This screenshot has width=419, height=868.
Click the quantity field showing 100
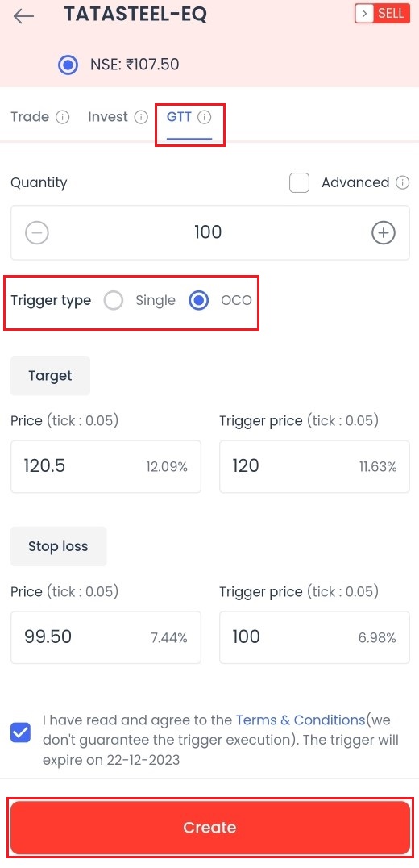coord(210,232)
